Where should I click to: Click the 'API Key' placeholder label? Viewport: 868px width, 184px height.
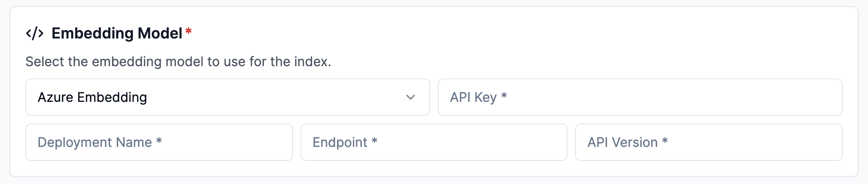pyautogui.click(x=473, y=97)
